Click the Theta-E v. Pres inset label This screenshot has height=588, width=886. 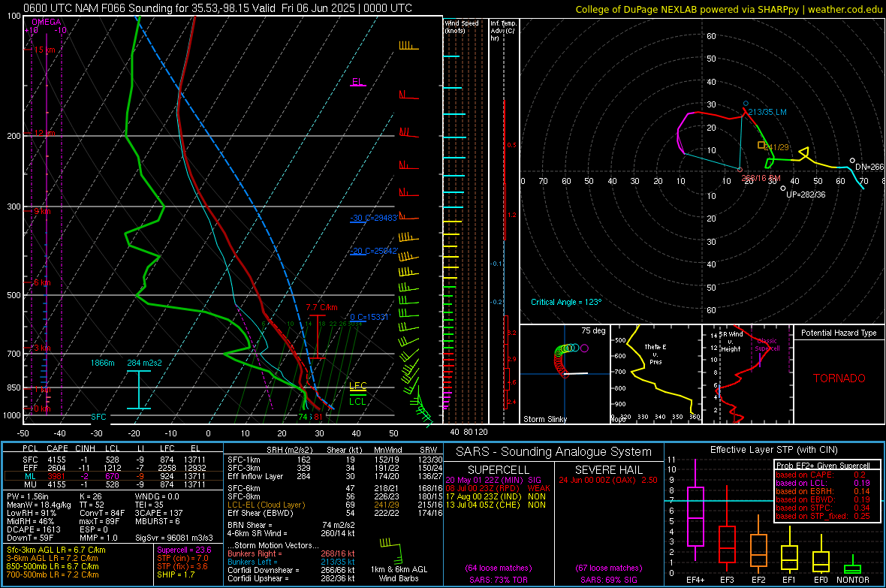click(655, 354)
